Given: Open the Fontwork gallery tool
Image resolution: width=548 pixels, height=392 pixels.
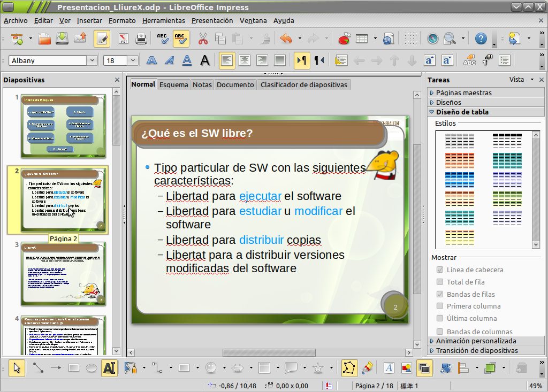Looking at the screenshot, I should 390,368.
